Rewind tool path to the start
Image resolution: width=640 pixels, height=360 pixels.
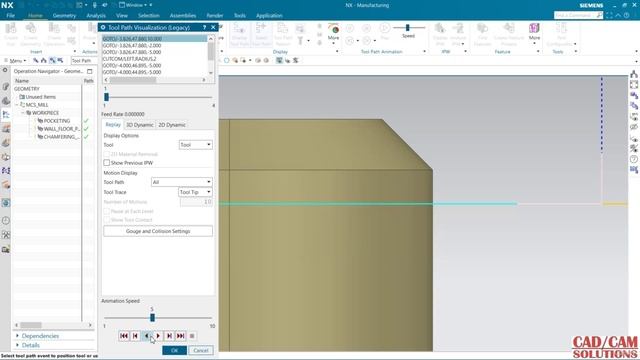[x=124, y=336]
